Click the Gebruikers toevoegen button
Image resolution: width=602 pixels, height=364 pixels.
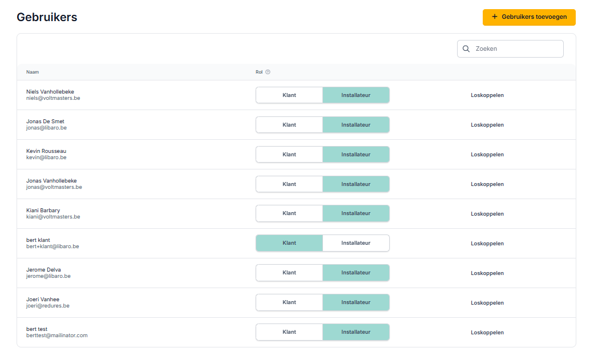[529, 17]
